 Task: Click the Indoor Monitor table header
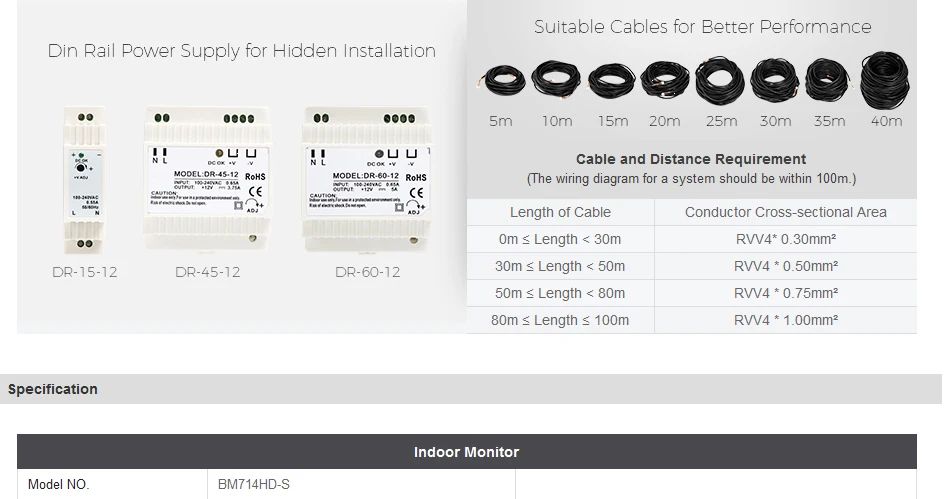466,452
